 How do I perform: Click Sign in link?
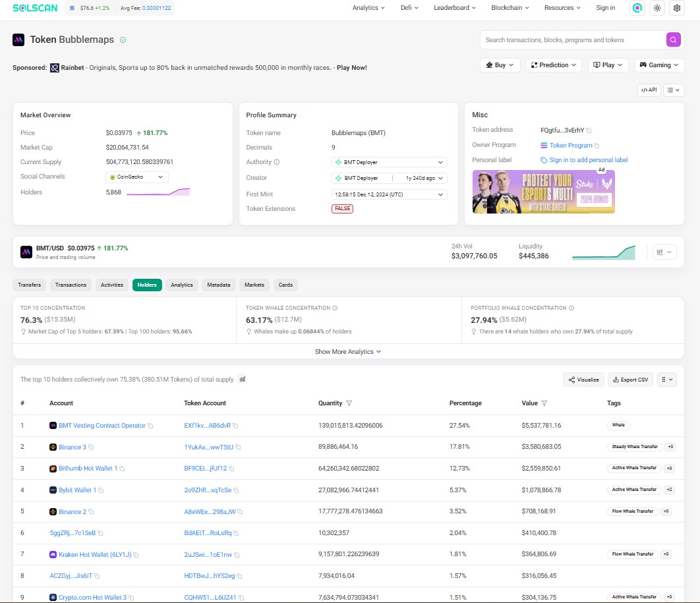605,8
